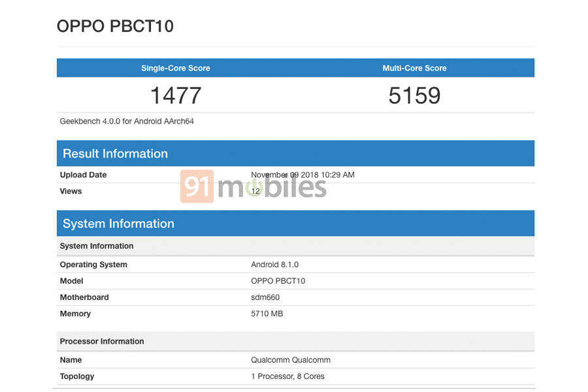Select the Multi-Core Score header
The image size is (588, 392).
tap(414, 68)
